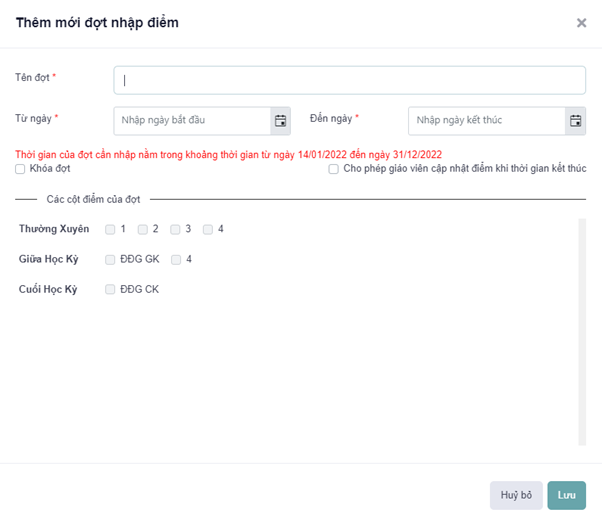Select the ĐĐG CK checkbox

111,290
